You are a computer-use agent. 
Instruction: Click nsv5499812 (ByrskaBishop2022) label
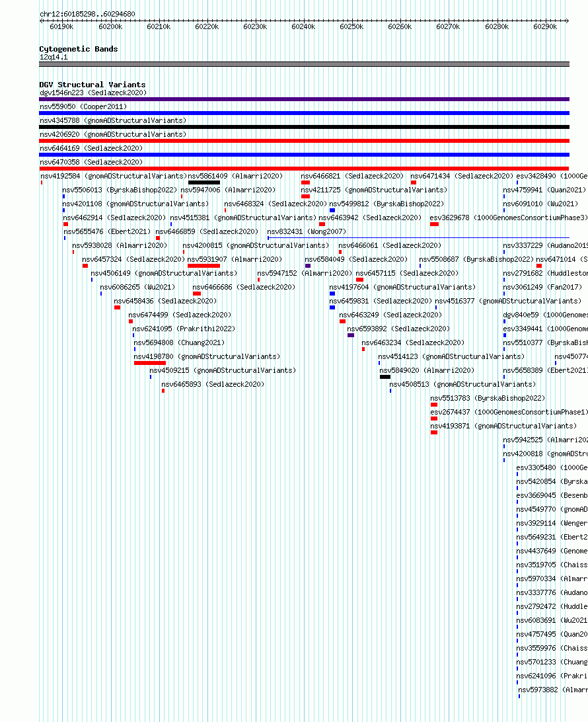click(386, 204)
